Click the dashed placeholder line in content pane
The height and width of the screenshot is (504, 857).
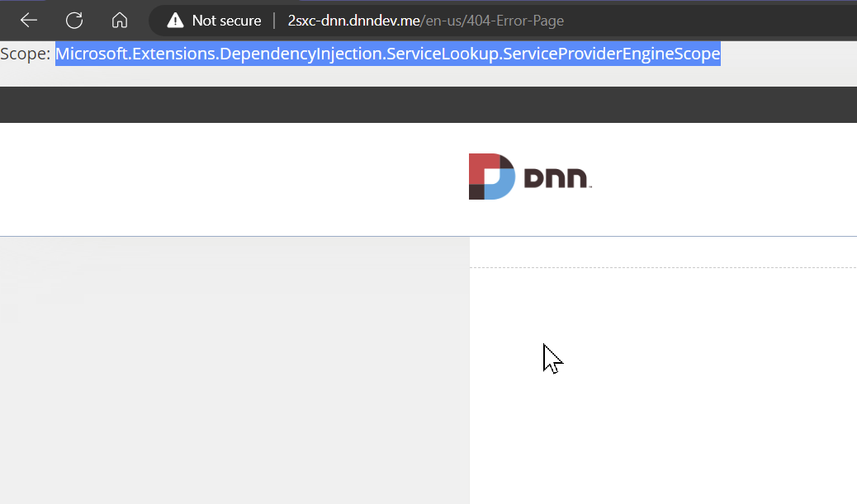(x=661, y=270)
